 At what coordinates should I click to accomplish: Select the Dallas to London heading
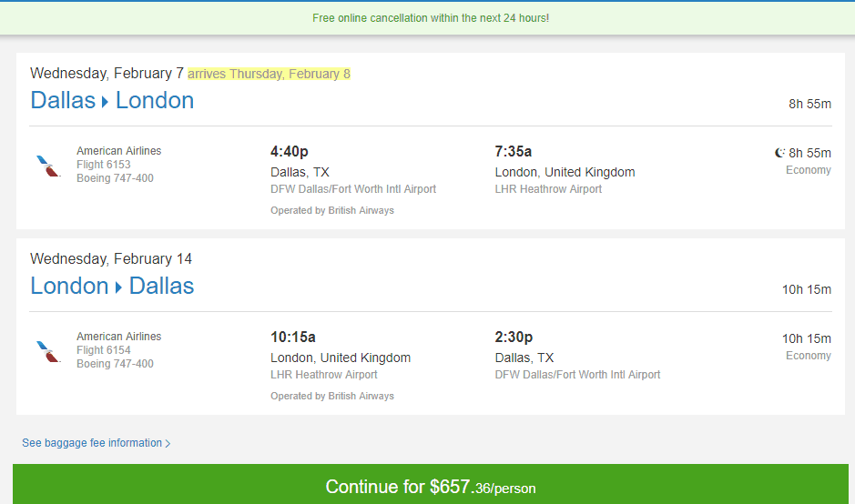[x=112, y=100]
